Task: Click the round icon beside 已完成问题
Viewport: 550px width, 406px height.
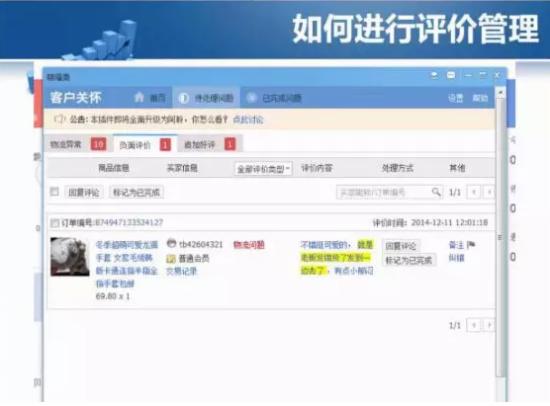Action: [251, 98]
